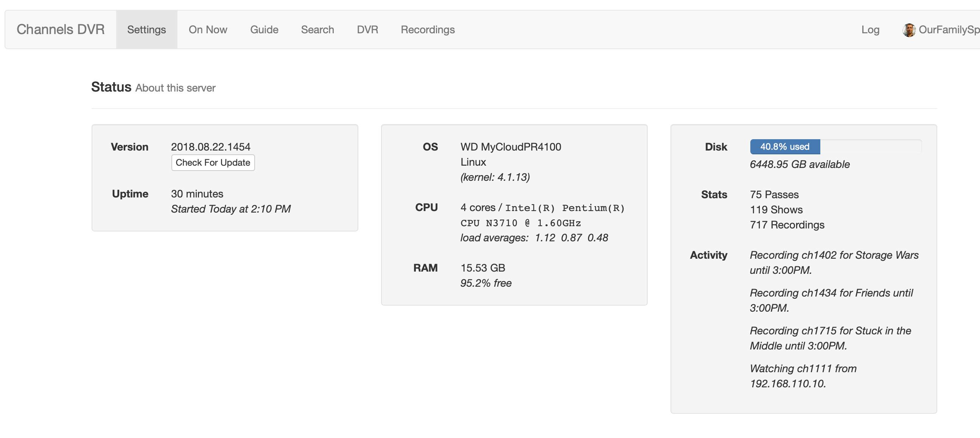Select the DVR menu item
Viewport: 980px width, 438px height.
pyautogui.click(x=367, y=30)
